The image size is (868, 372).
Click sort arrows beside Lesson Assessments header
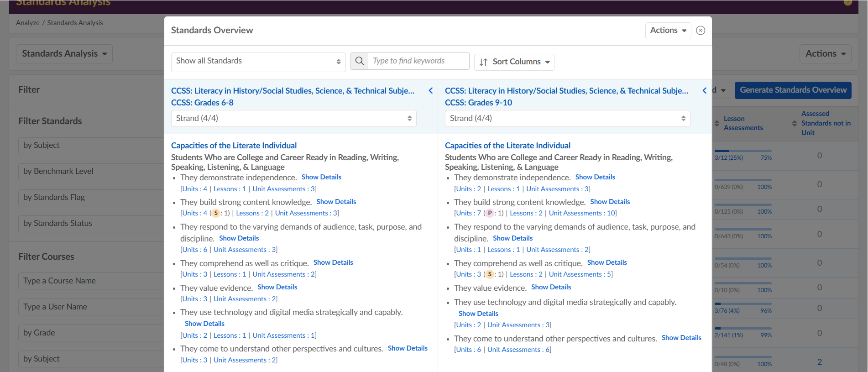pyautogui.click(x=717, y=124)
